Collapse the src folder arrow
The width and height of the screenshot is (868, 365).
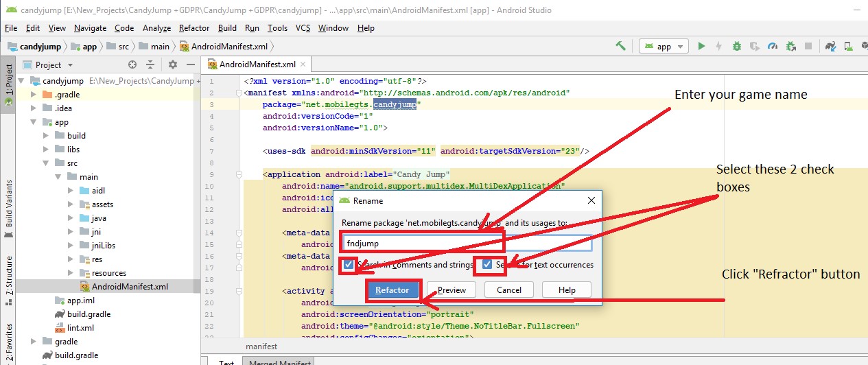[45, 163]
